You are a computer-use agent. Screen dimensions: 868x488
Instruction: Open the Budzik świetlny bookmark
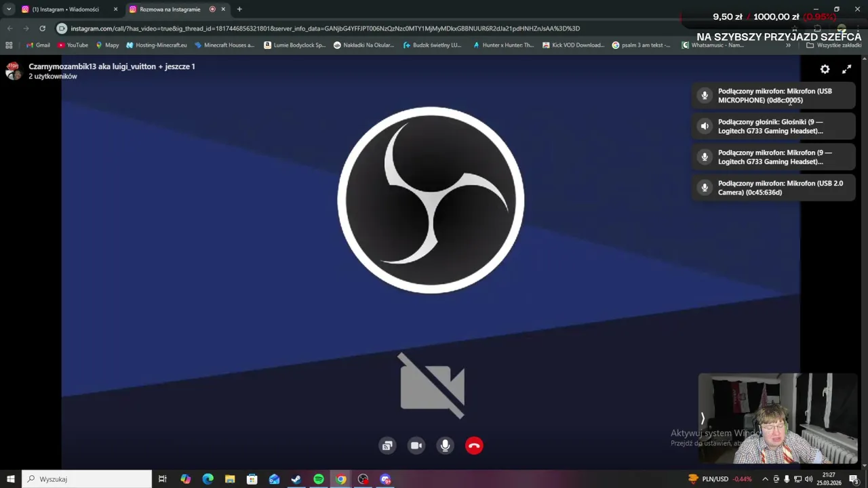tap(433, 45)
